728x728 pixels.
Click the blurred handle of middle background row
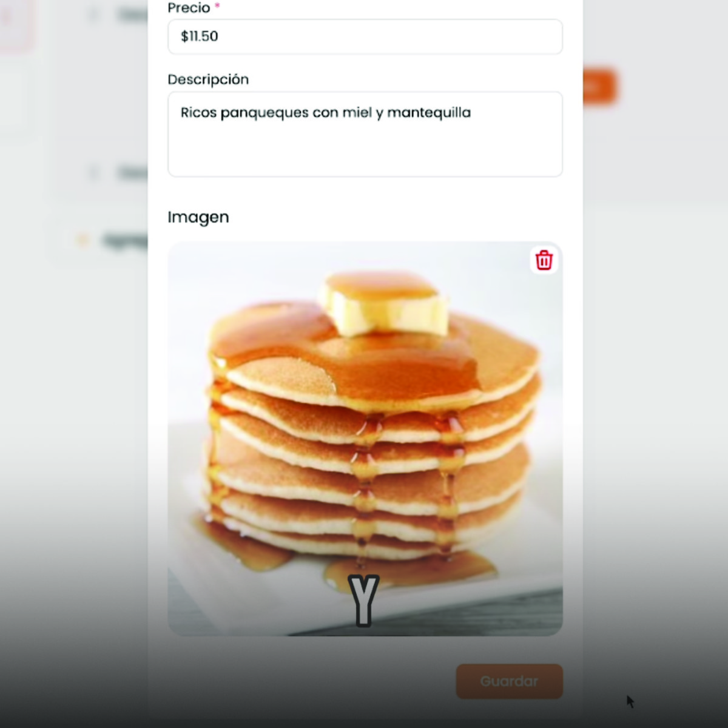pos(93,173)
